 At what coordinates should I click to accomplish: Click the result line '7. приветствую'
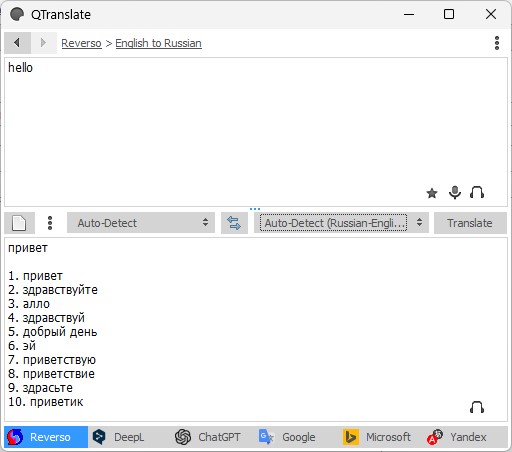(x=52, y=360)
